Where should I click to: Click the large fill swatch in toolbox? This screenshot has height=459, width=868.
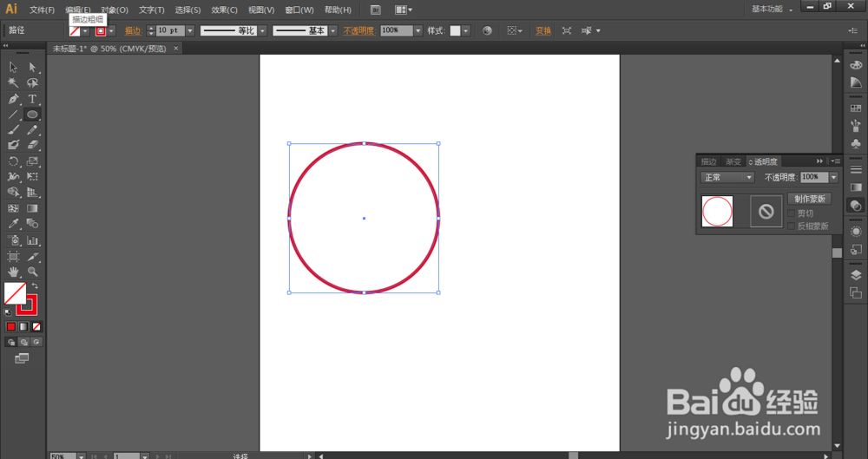click(15, 293)
